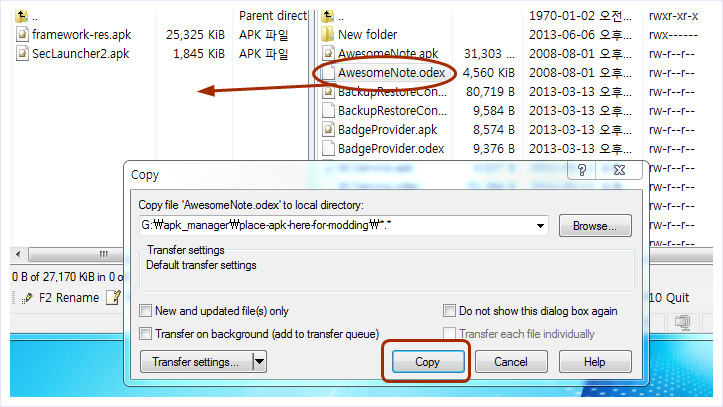
Task: Enable New and updated file(s) only
Action: click(147, 311)
